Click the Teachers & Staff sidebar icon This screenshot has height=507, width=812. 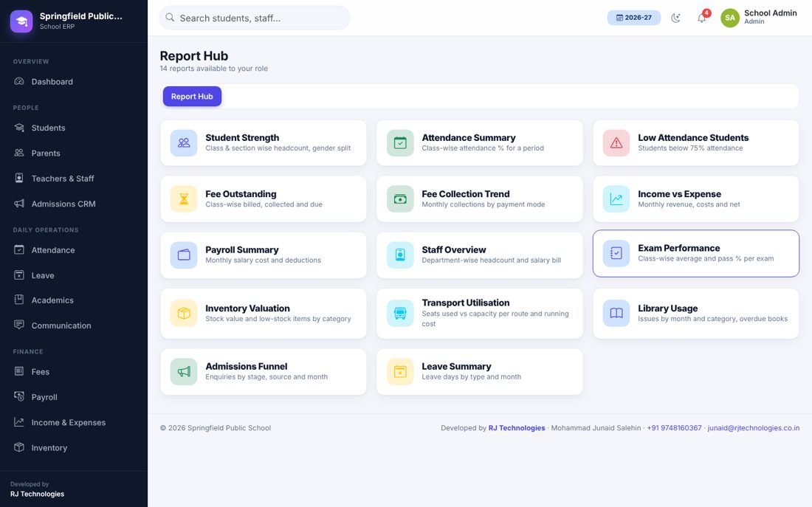(19, 178)
